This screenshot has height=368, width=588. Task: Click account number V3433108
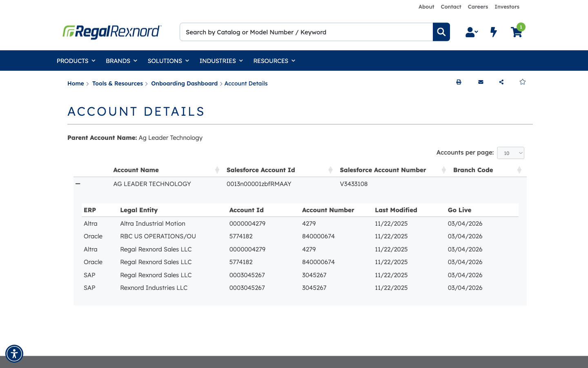[x=354, y=184]
